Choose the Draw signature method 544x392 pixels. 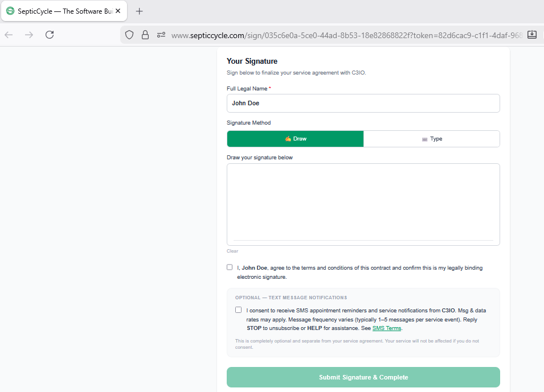tap(295, 139)
